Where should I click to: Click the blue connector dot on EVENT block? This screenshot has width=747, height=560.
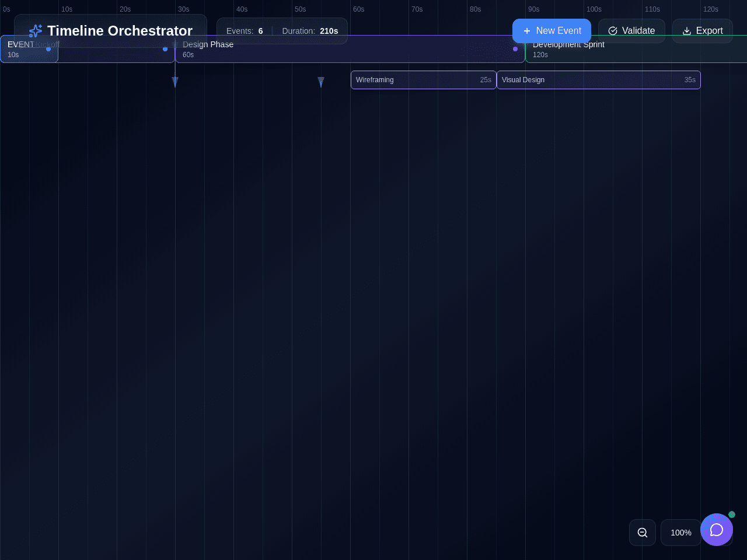pos(48,49)
